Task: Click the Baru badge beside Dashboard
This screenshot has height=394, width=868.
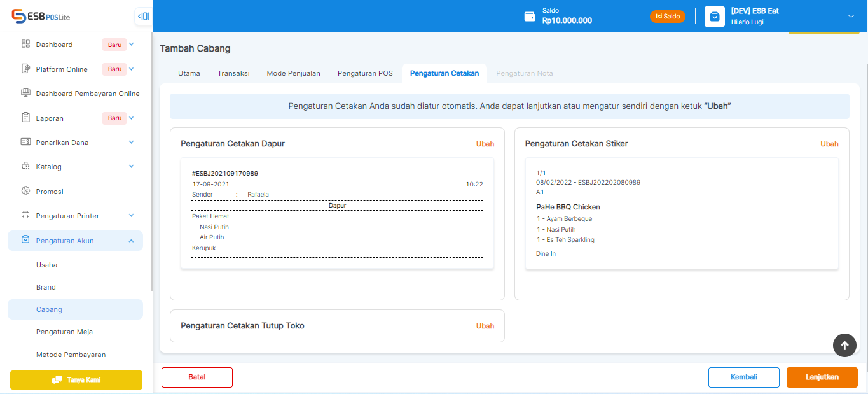Action: point(114,45)
